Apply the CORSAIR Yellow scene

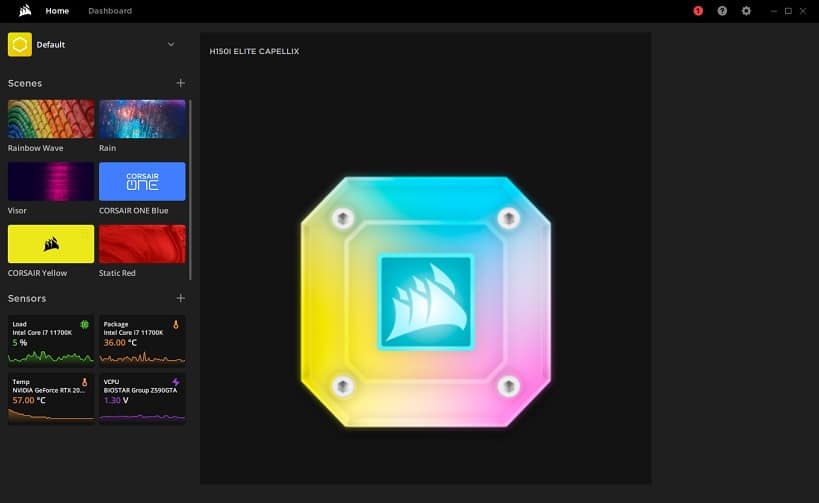click(51, 244)
